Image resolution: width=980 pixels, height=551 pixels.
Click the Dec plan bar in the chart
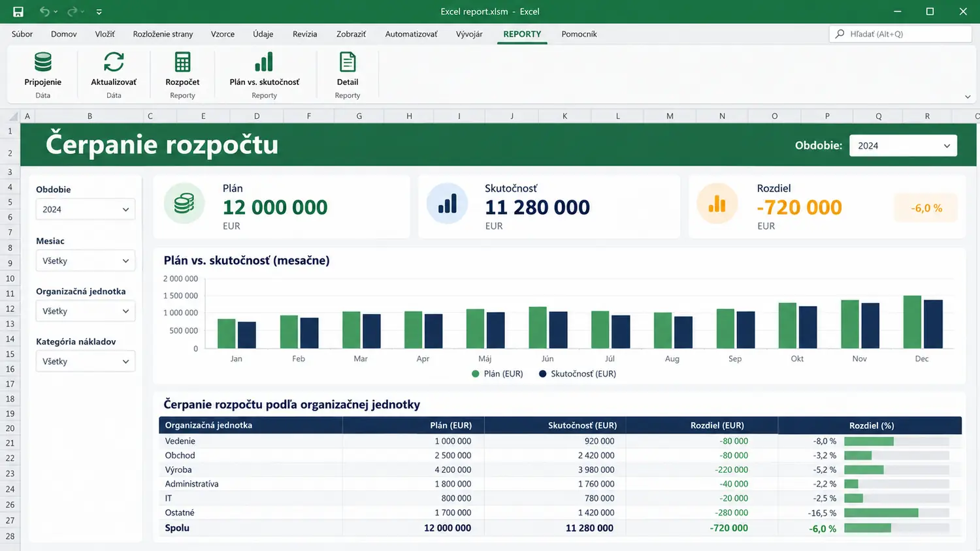point(912,322)
